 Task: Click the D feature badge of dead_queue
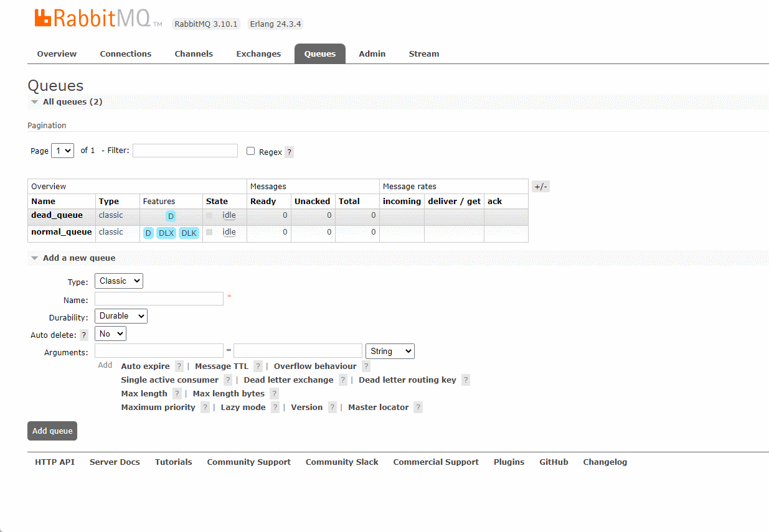coord(171,217)
